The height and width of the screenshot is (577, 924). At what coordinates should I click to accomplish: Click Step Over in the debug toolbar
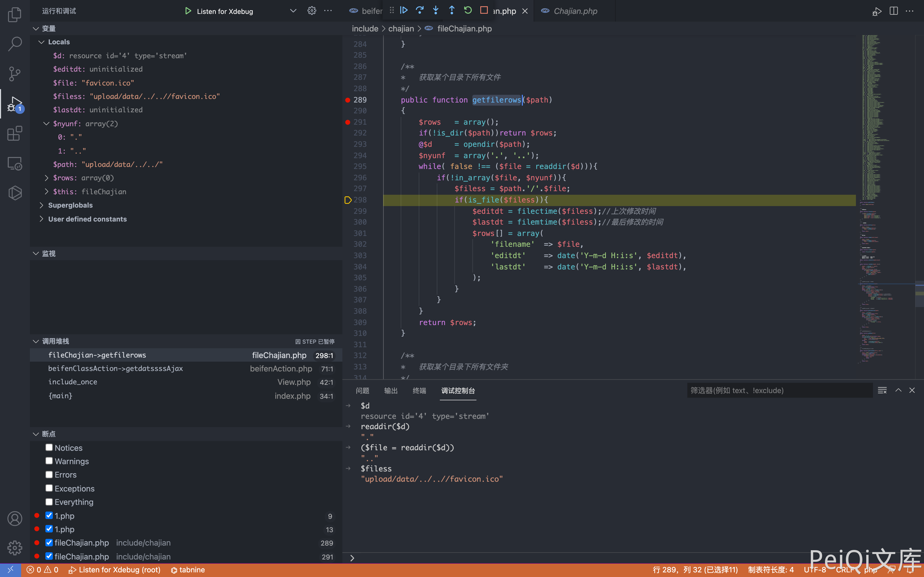420,10
